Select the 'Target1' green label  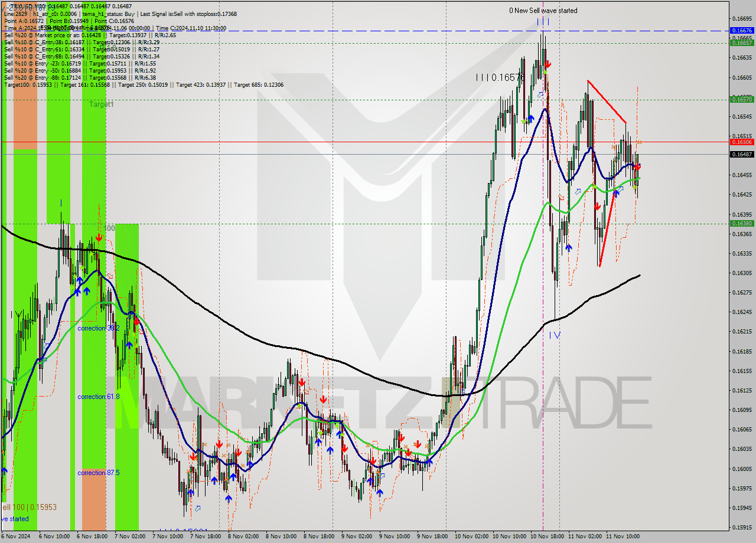point(102,104)
